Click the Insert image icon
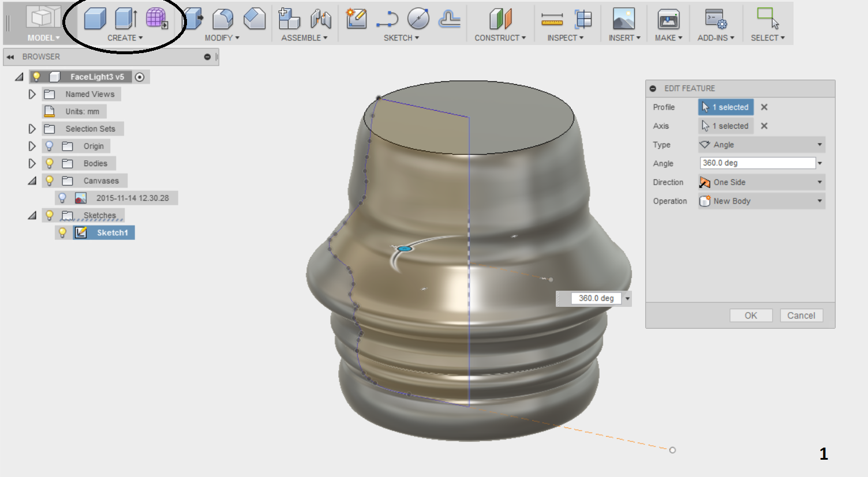The height and width of the screenshot is (477, 868). pyautogui.click(x=624, y=18)
